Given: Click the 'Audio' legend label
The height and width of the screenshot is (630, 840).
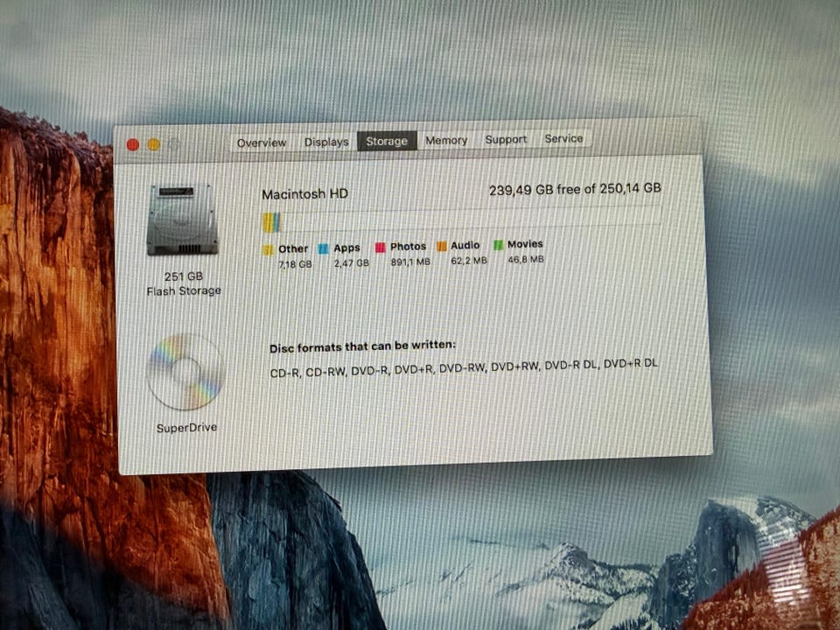Looking at the screenshot, I should pyautogui.click(x=465, y=245).
